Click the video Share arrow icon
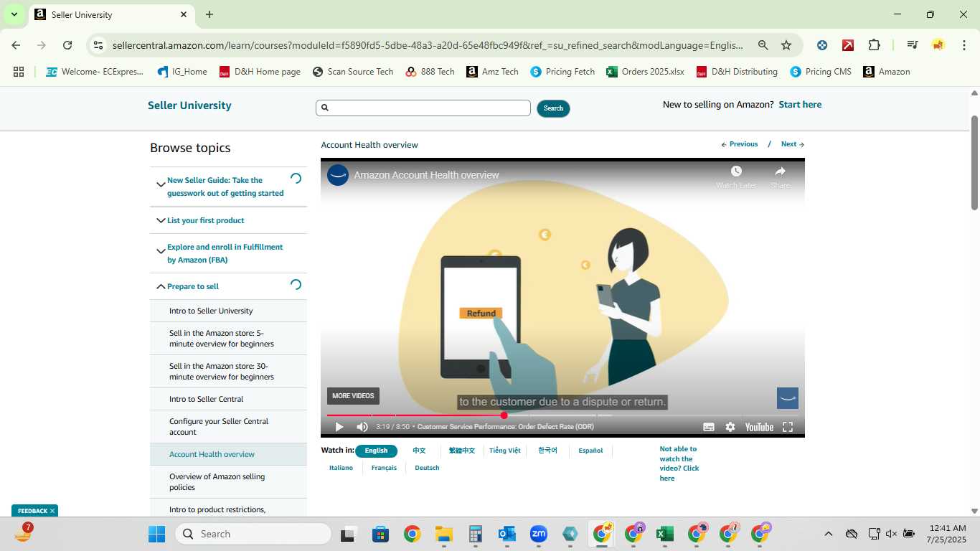 (780, 171)
